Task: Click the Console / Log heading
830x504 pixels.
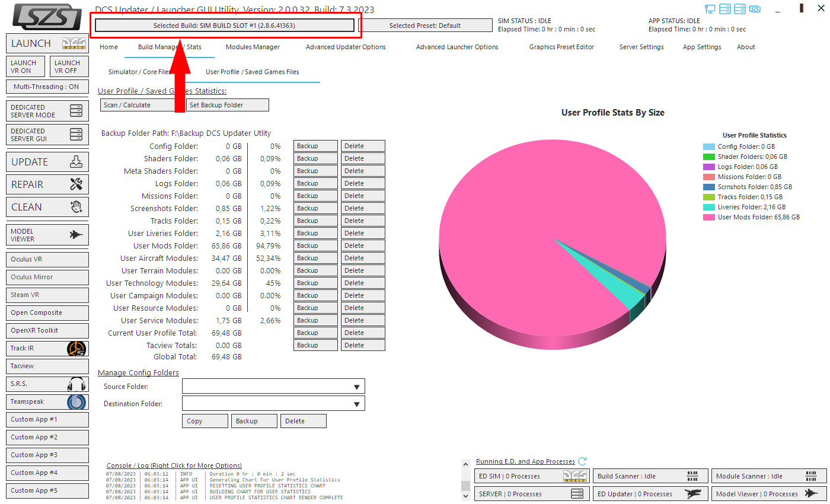Action: point(174,465)
